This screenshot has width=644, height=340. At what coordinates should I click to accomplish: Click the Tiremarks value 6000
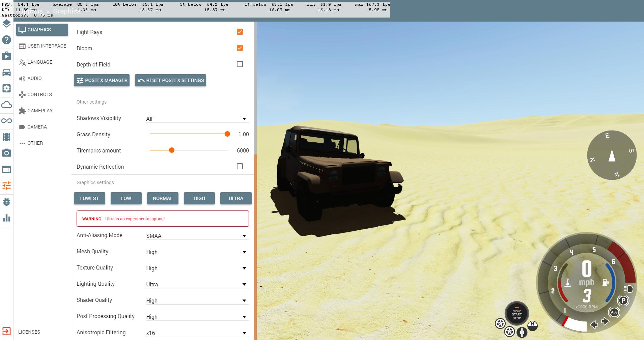[x=243, y=150]
